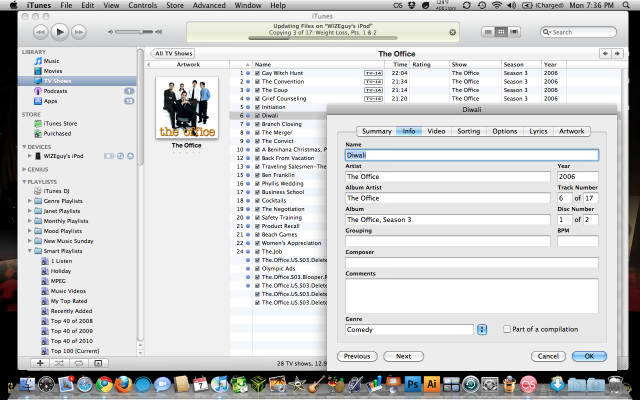Switch to grid view mode
640x400 pixels.
click(501, 32)
